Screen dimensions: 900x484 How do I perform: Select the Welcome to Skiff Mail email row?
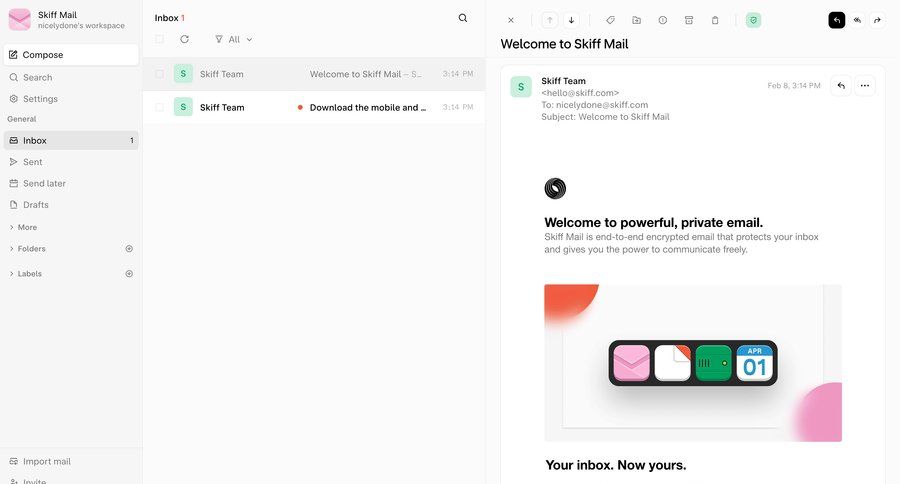(x=314, y=74)
